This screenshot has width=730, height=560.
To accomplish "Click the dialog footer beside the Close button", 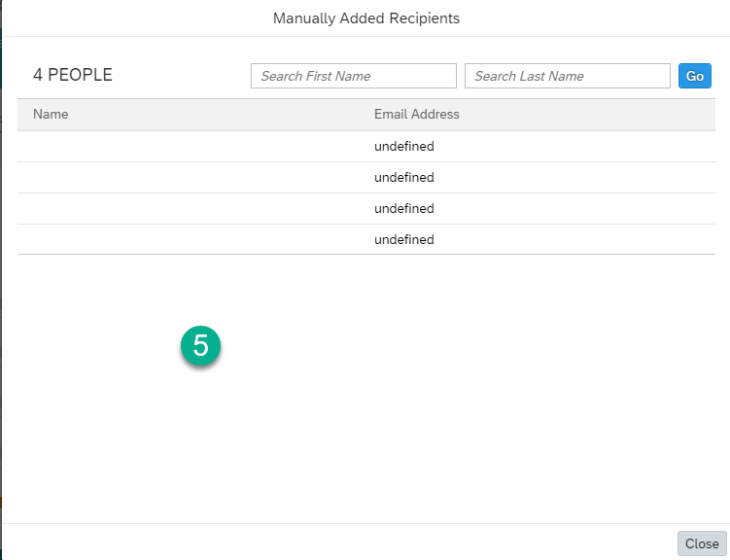I will 340,542.
